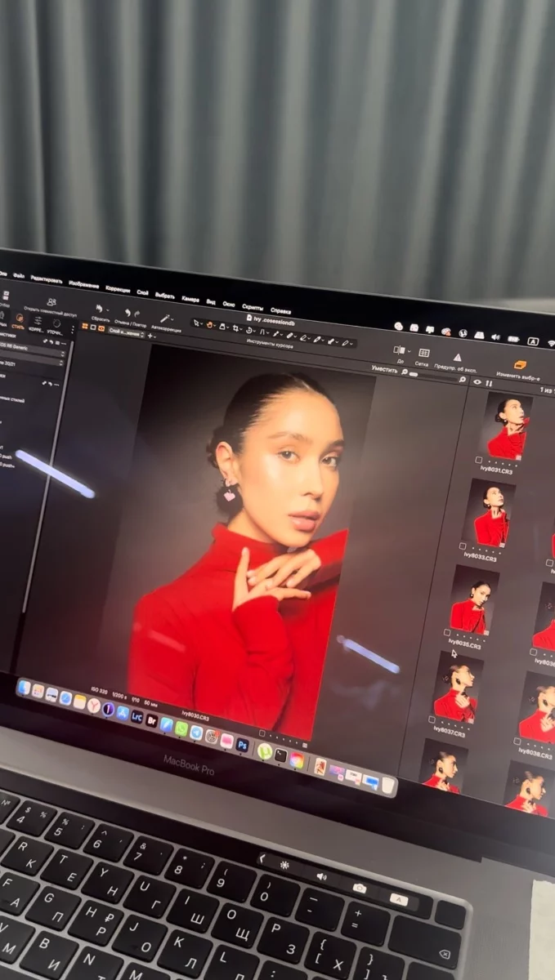The width and height of the screenshot is (555, 980).
Task: Click the Ivy .cosessiondb window title
Action: pyautogui.click(x=270, y=319)
